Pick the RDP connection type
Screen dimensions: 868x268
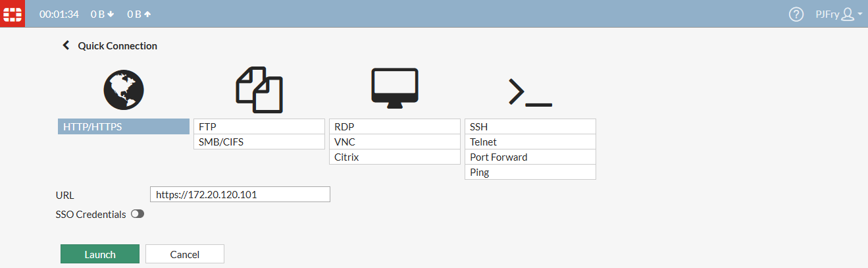(x=395, y=126)
